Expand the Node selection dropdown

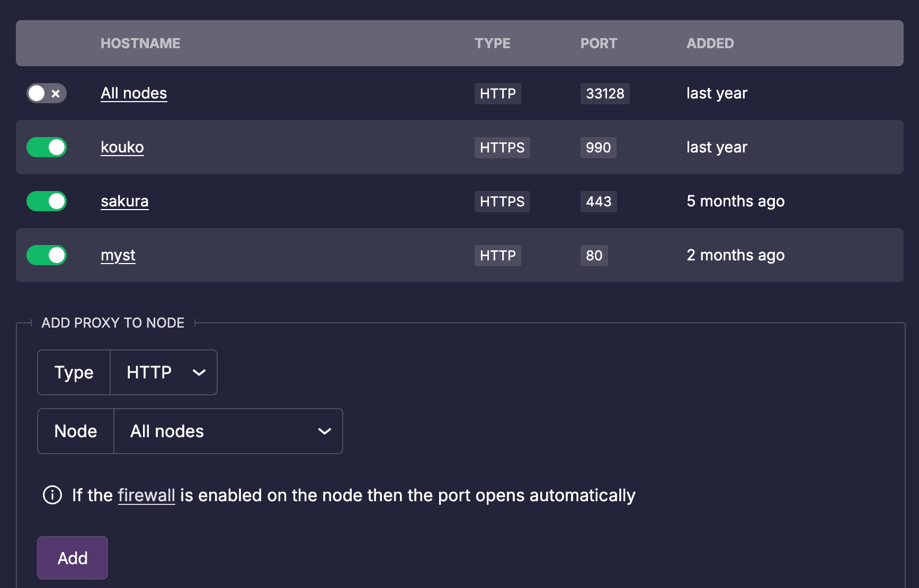[228, 431]
